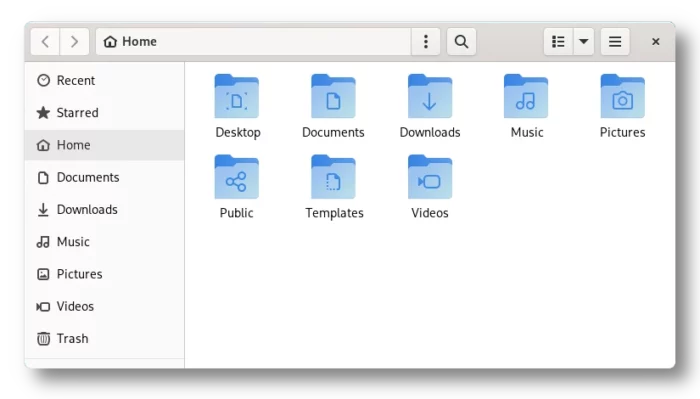This screenshot has width=700, height=399.
Task: Open search with the magnifier icon
Action: coord(461,42)
